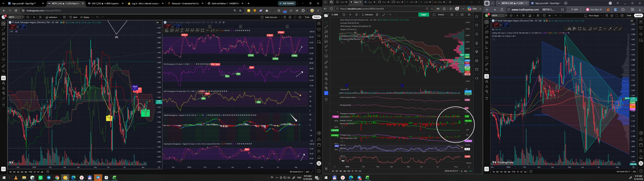Image resolution: width=644 pixels, height=181 pixels.
Task: Click Trade button in right TradingView window
Action: coord(629,15)
